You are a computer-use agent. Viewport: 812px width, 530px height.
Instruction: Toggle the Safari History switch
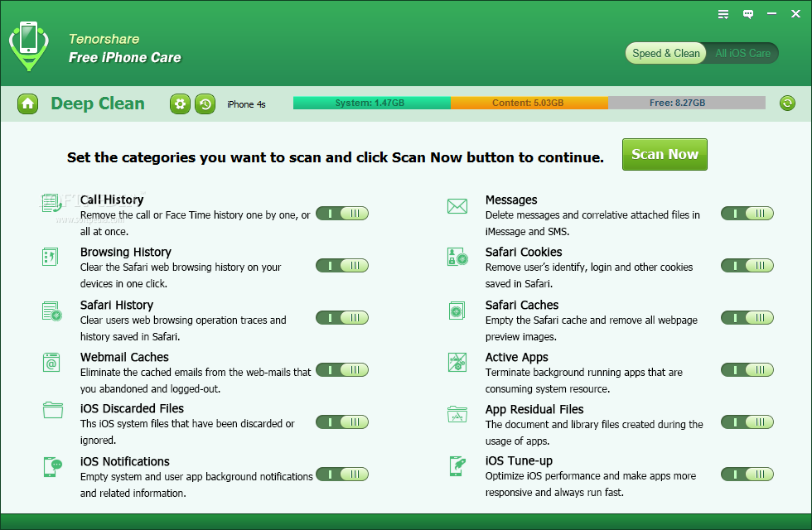(x=342, y=318)
